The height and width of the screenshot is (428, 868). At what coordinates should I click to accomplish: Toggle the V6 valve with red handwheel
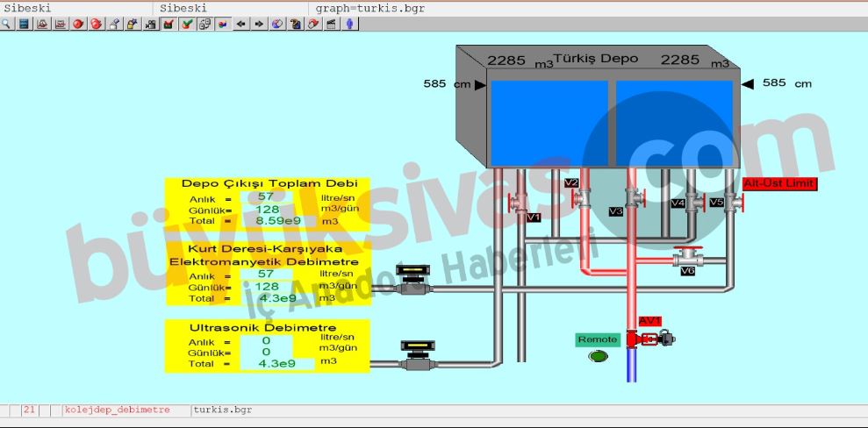[688, 259]
